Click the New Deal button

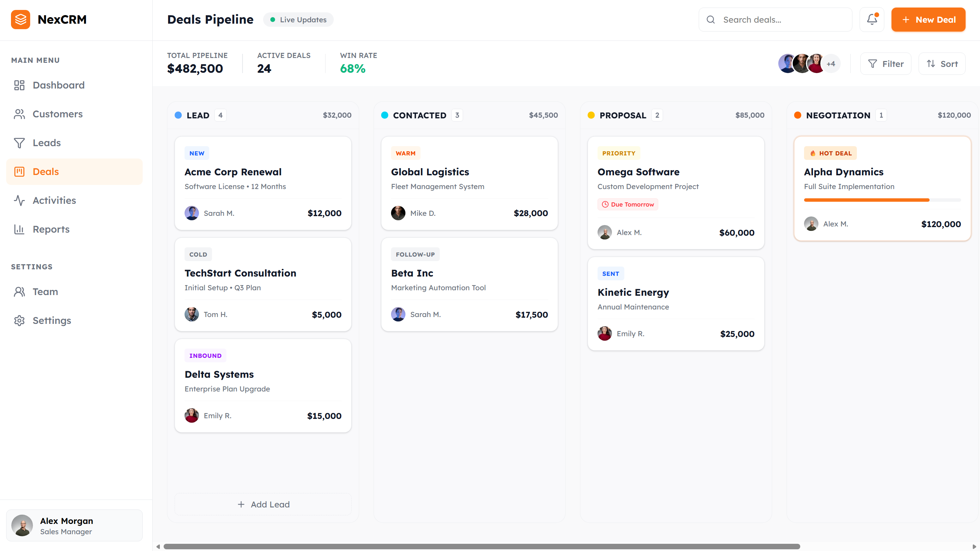(x=928, y=20)
